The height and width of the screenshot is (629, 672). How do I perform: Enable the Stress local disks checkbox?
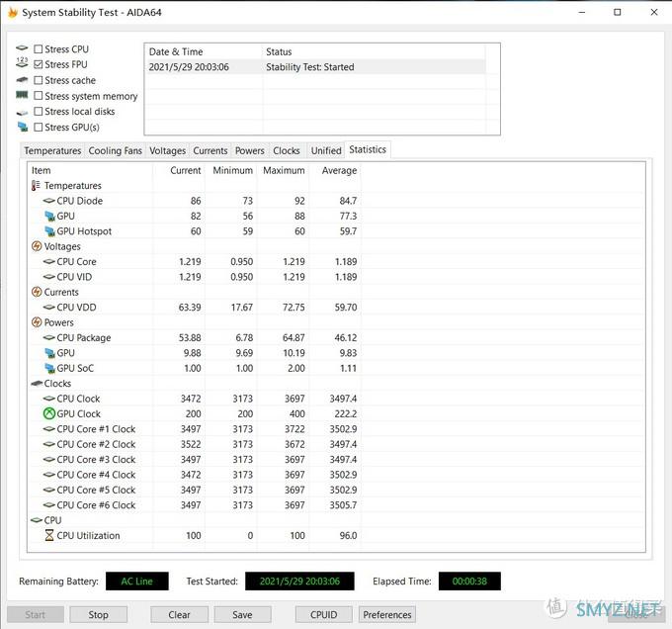click(x=39, y=112)
